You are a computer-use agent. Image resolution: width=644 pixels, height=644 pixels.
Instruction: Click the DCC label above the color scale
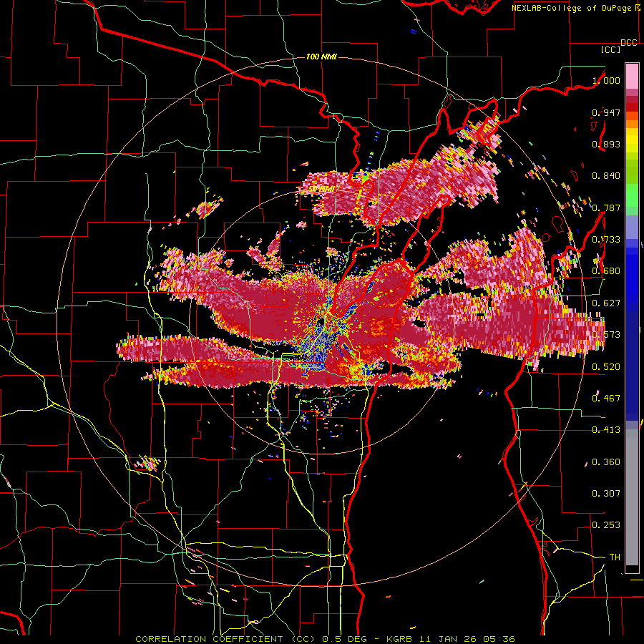point(629,43)
